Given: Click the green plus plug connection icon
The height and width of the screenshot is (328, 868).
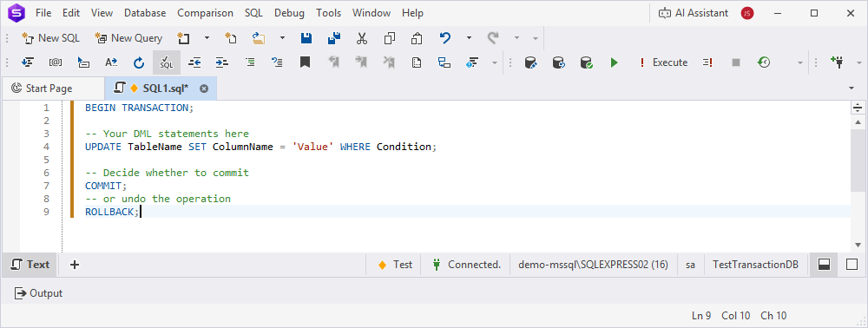Looking at the screenshot, I should 837,62.
